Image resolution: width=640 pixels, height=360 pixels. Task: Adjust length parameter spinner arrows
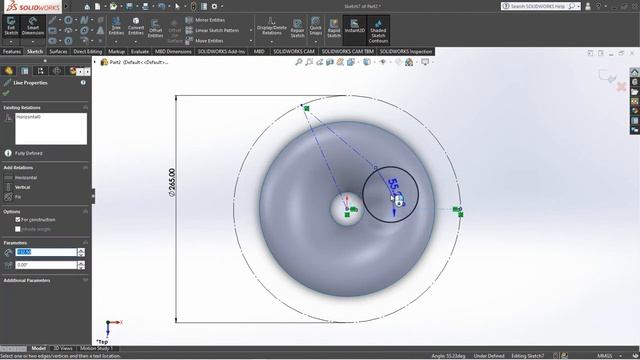coord(81,252)
